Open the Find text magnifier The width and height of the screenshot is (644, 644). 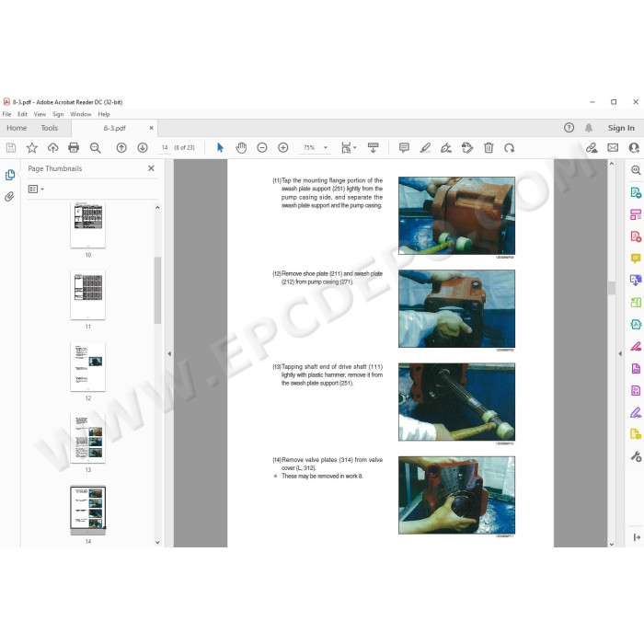pos(96,148)
